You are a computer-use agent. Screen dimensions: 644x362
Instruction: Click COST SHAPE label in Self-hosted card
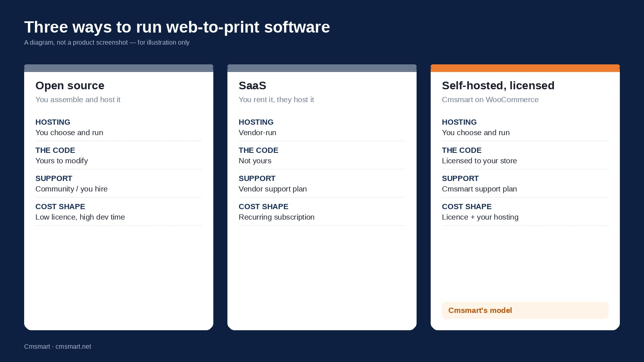pos(467,207)
